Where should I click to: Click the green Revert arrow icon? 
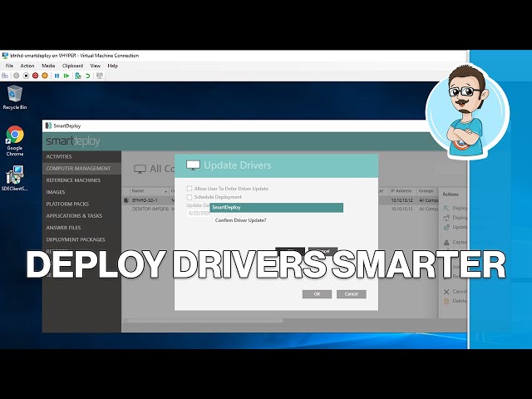(88, 76)
